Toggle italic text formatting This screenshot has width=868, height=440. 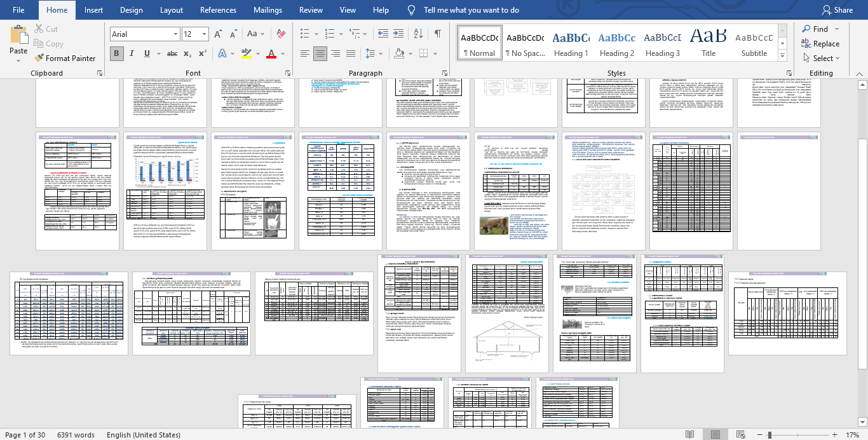click(x=132, y=53)
